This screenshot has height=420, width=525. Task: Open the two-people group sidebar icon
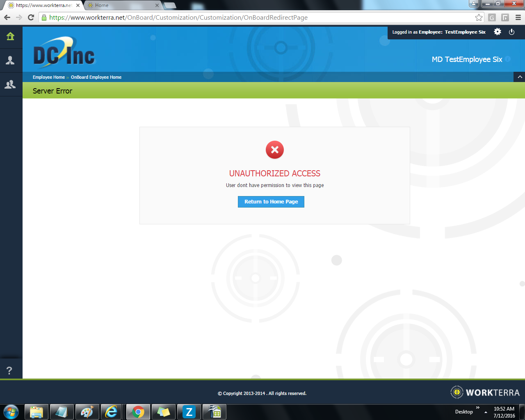(10, 84)
